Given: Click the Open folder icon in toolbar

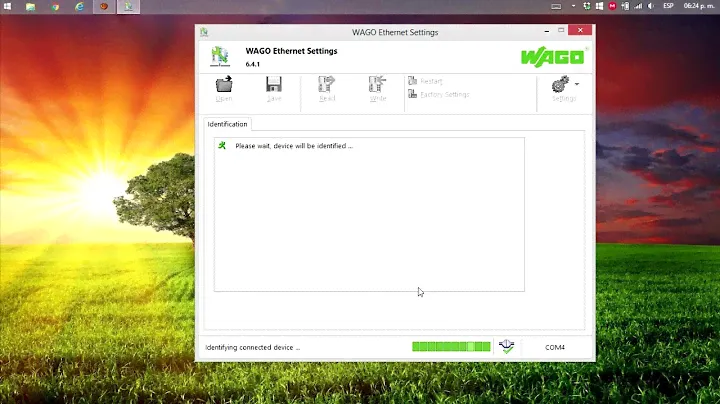Looking at the screenshot, I should pos(224,85).
